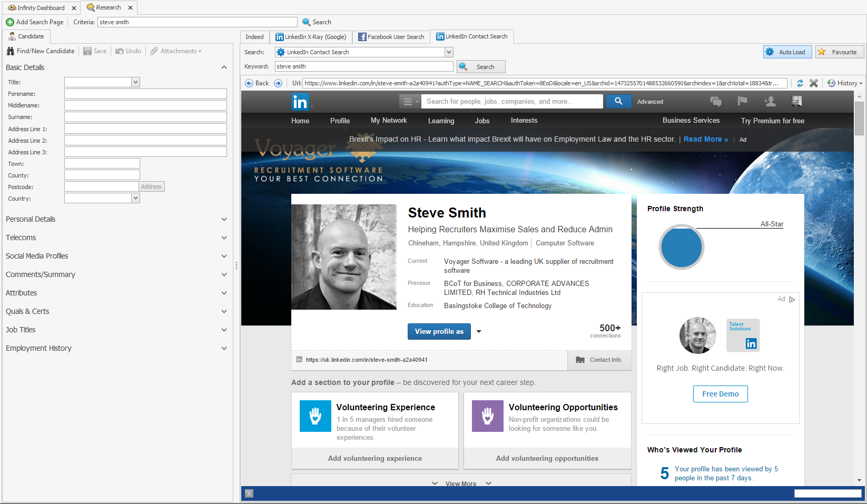867x504 pixels.
Task: Stop loading with the X icon beside refresh
Action: pos(814,83)
